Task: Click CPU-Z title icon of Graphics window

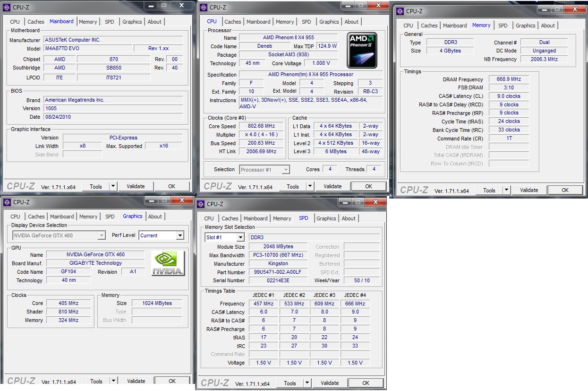Action: (7, 202)
